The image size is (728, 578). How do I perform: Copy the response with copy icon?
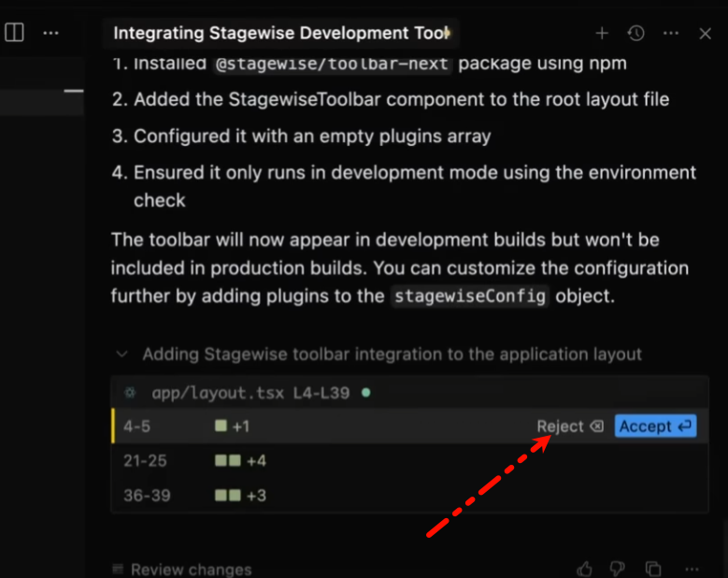click(653, 569)
